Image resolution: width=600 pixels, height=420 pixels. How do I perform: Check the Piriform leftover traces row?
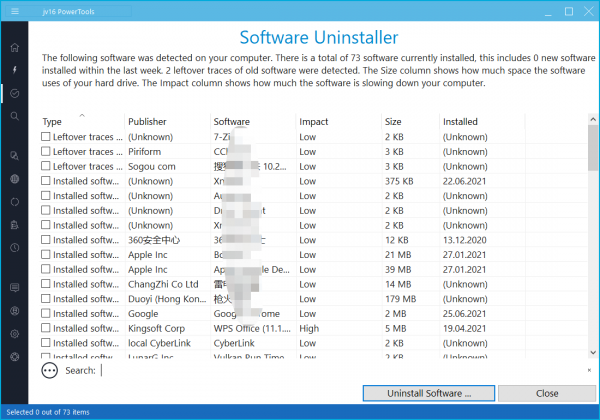coord(46,151)
